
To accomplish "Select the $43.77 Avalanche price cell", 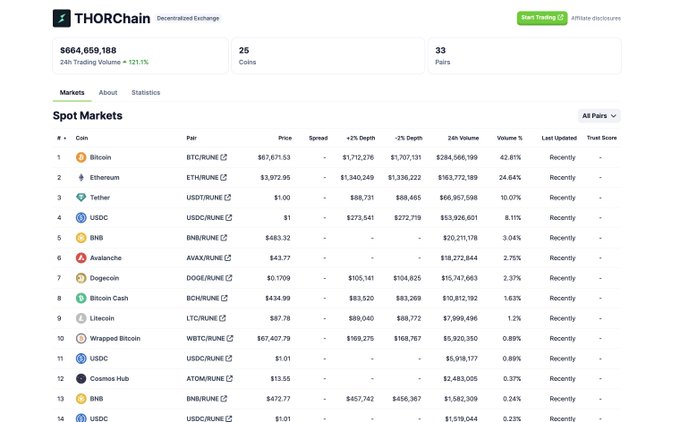I will 280,258.
